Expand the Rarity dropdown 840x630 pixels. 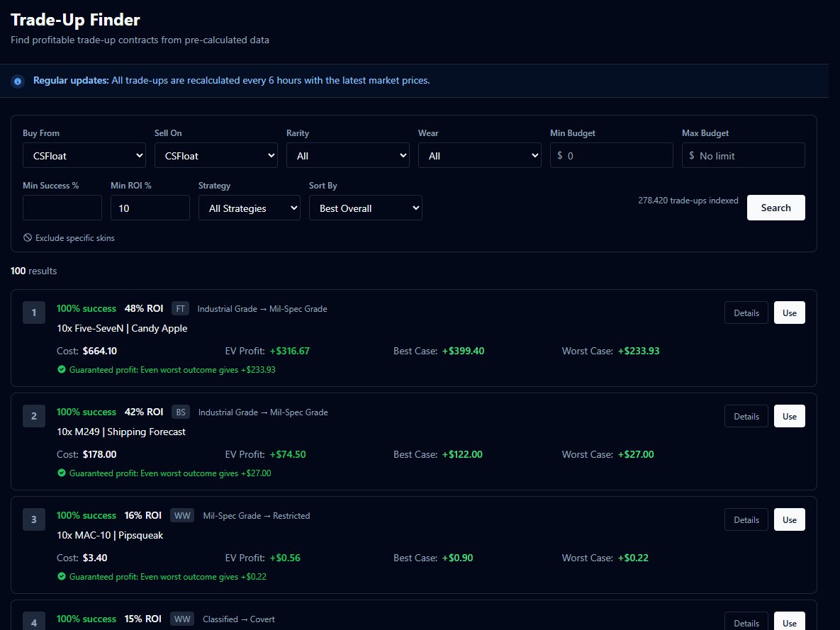347,155
